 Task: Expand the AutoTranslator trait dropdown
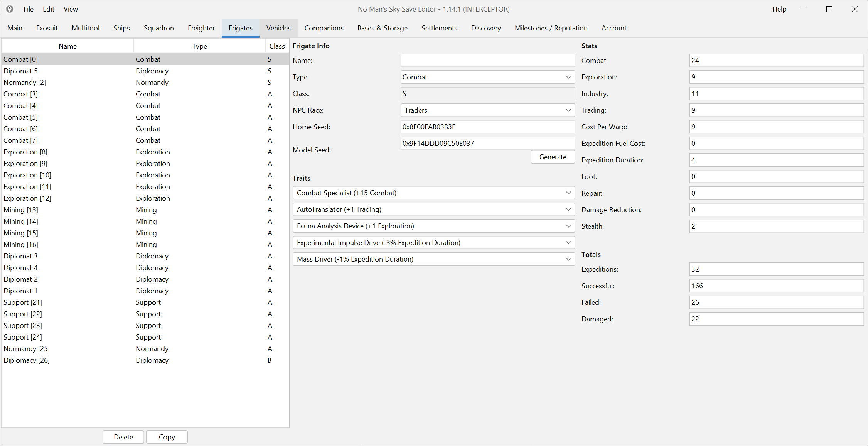tap(433, 209)
